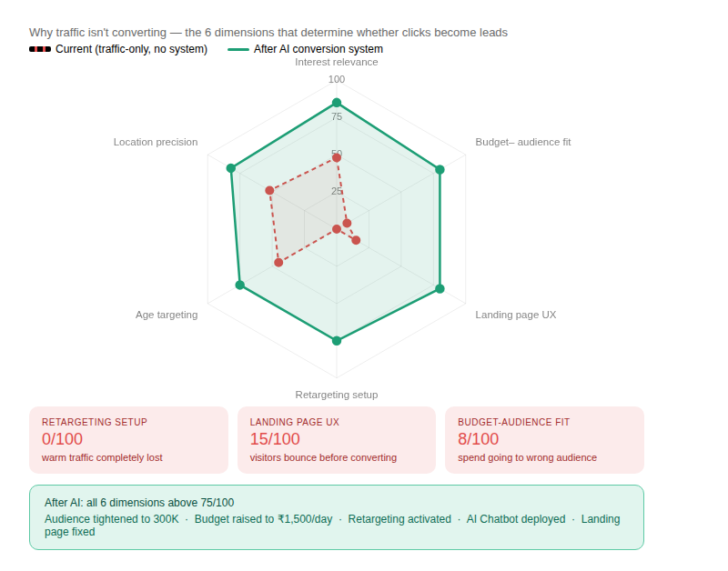
Task: Click the red Age targeting data point
Action: point(278,263)
